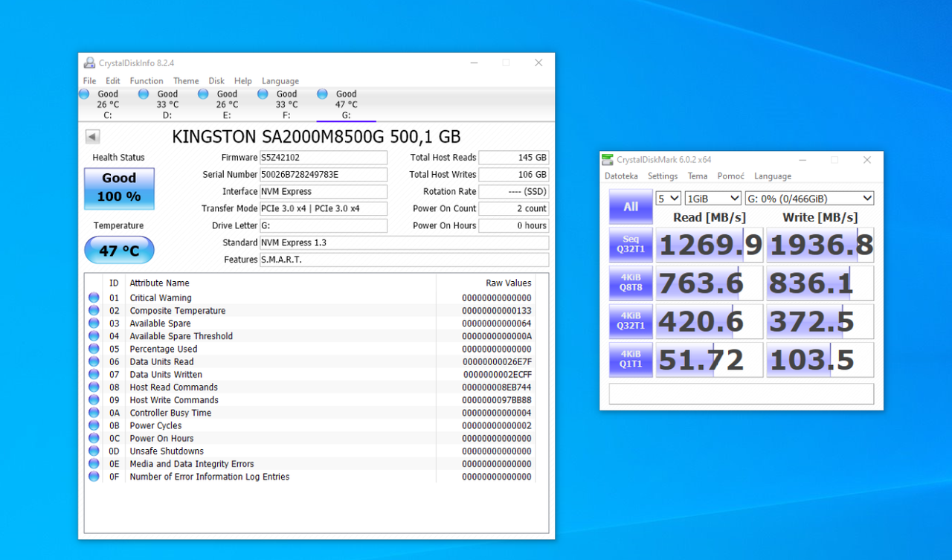Click the Attribute Name column header
The width and height of the screenshot is (952, 560).
[x=160, y=283]
